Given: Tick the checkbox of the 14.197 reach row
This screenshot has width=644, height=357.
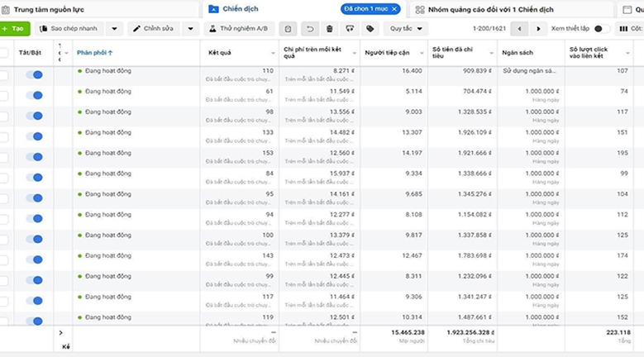Looking at the screenshot, I should (3, 157).
